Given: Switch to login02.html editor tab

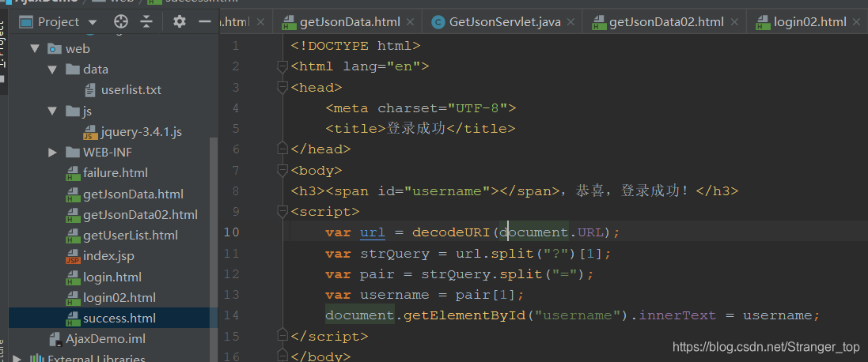Looking at the screenshot, I should point(810,22).
